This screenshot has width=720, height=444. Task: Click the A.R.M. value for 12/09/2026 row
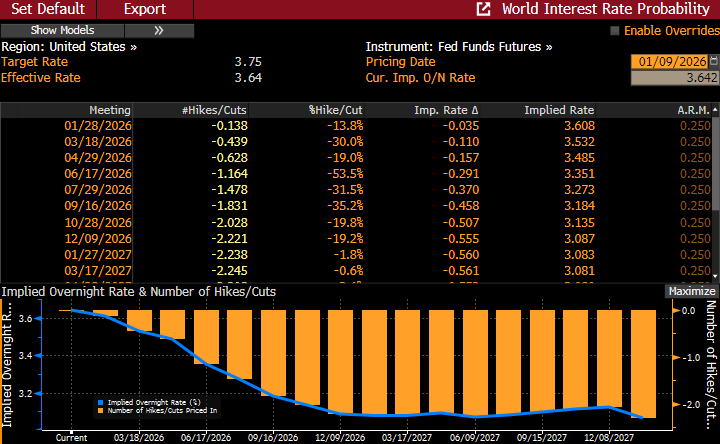click(696, 237)
